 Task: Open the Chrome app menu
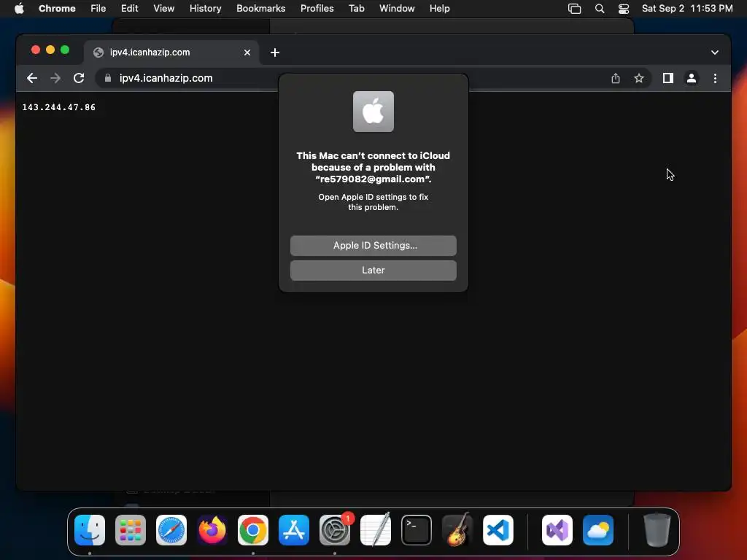(x=57, y=8)
